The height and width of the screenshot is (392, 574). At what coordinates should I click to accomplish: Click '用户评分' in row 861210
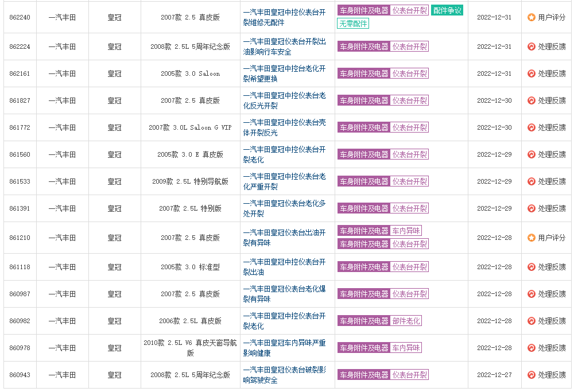[552, 238]
